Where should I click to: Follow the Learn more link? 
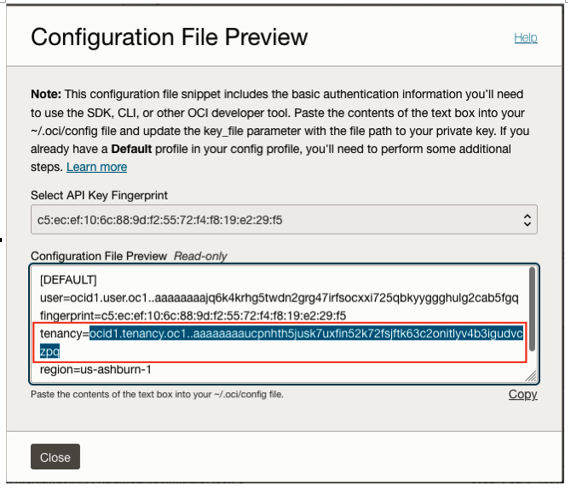[97, 167]
